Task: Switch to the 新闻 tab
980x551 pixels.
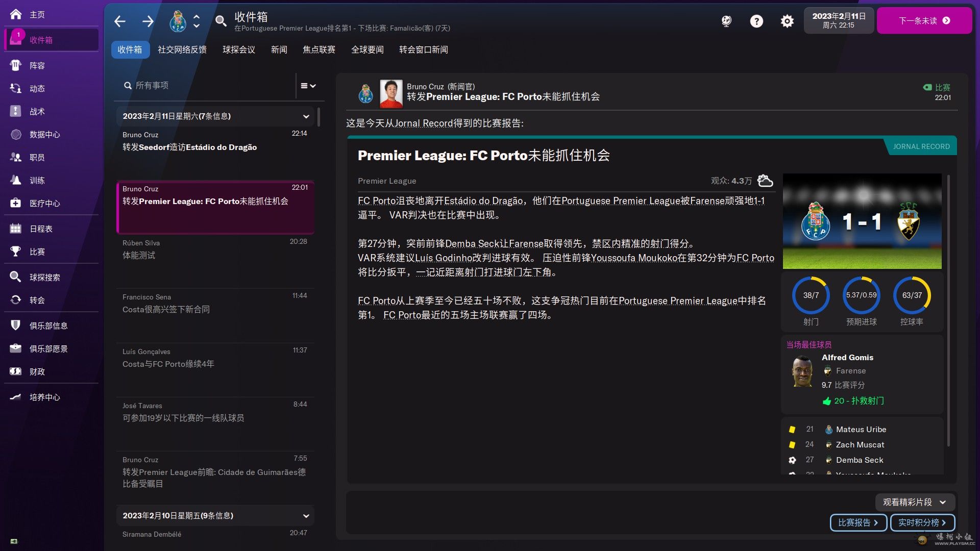Action: tap(279, 49)
